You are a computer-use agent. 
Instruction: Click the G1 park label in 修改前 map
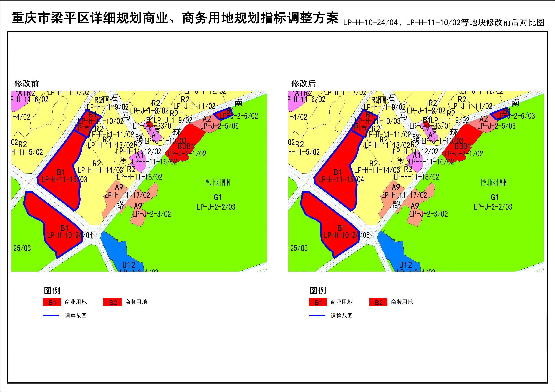click(218, 197)
